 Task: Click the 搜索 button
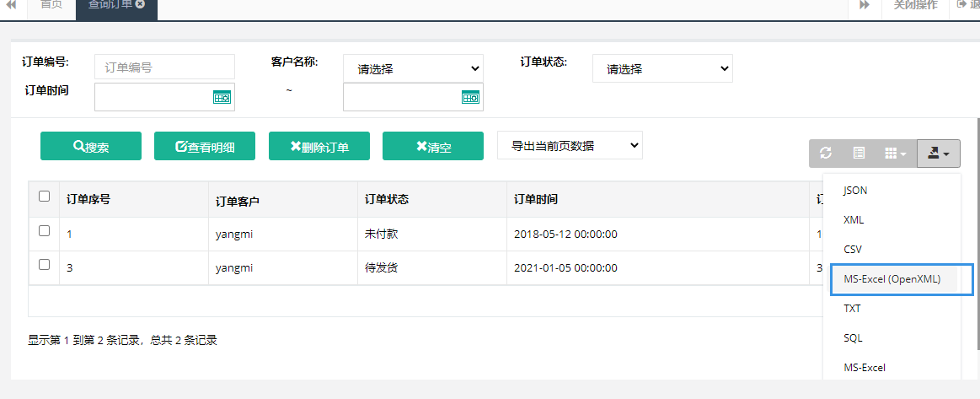pos(91,146)
